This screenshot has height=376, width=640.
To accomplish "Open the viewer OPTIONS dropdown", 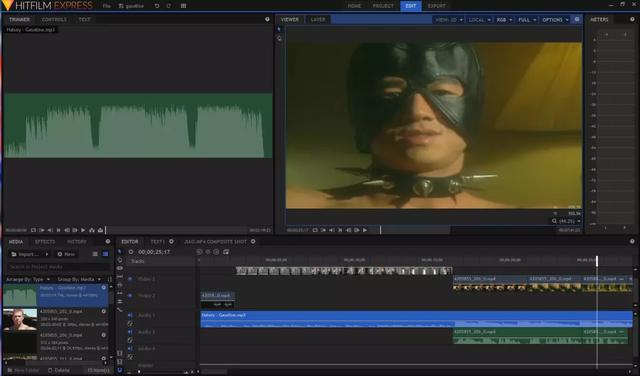I will [555, 20].
